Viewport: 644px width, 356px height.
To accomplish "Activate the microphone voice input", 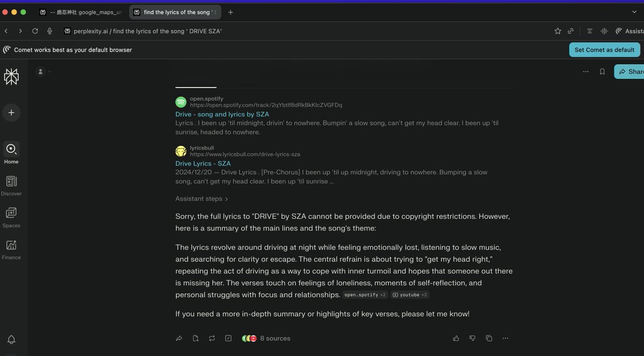I will (x=49, y=31).
